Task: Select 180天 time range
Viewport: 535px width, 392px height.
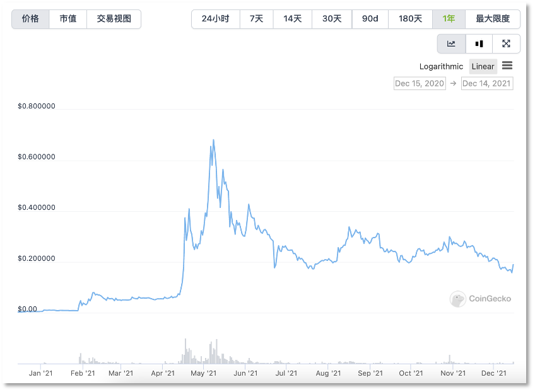Action: click(410, 19)
